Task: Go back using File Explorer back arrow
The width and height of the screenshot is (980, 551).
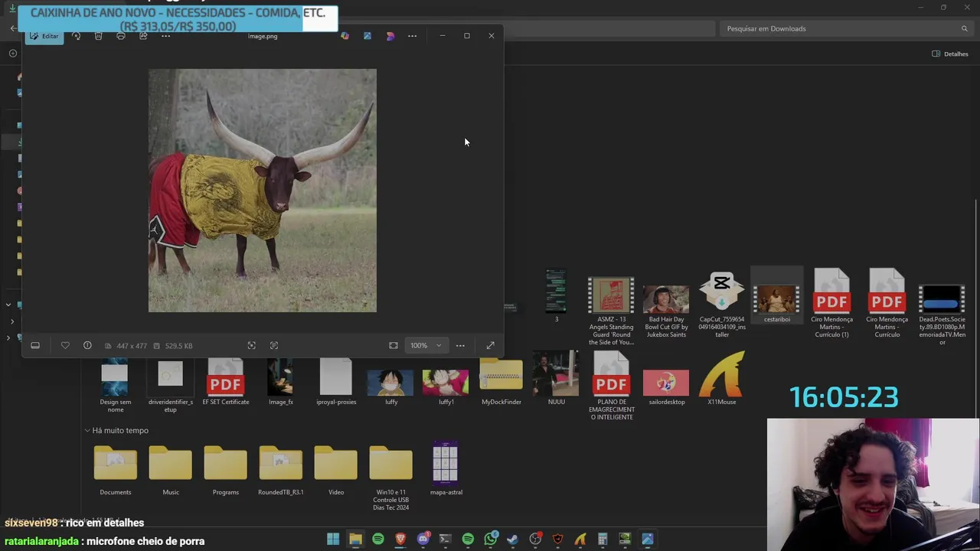Action: point(13,28)
